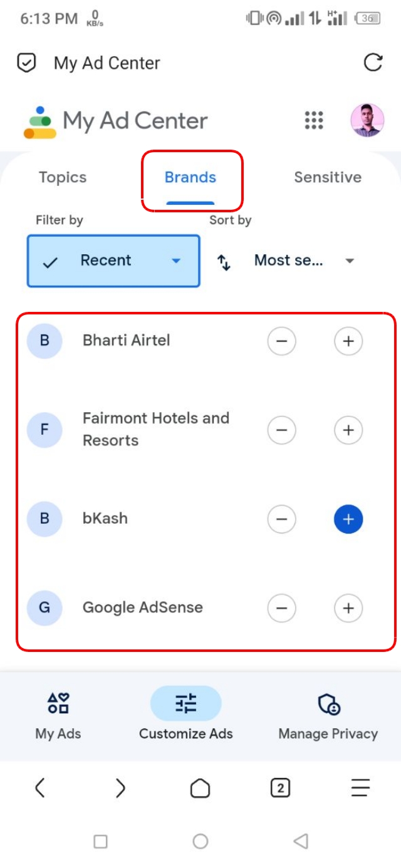This screenshot has width=401, height=868.
Task: Enable more bKash ads with plus button
Action: (x=348, y=519)
